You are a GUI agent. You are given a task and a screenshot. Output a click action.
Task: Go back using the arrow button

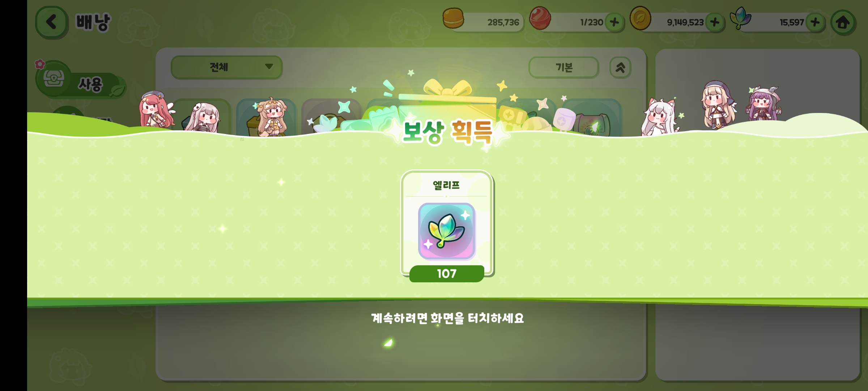51,22
